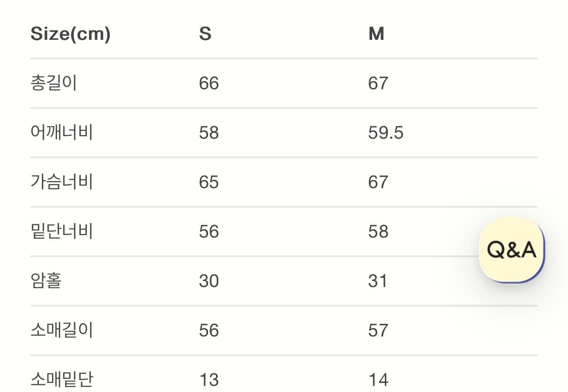Click the 59.5 shoulder width value

point(386,133)
